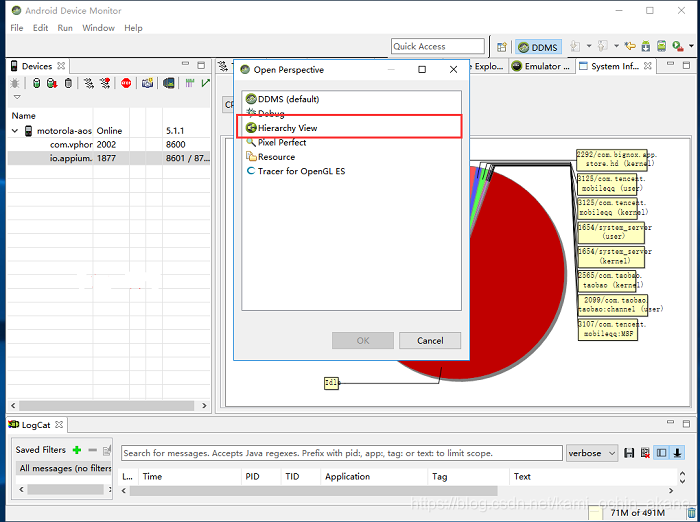This screenshot has height=522, width=700.
Task: Click the Dump View Hierarchy phone icon
Action: (169, 83)
